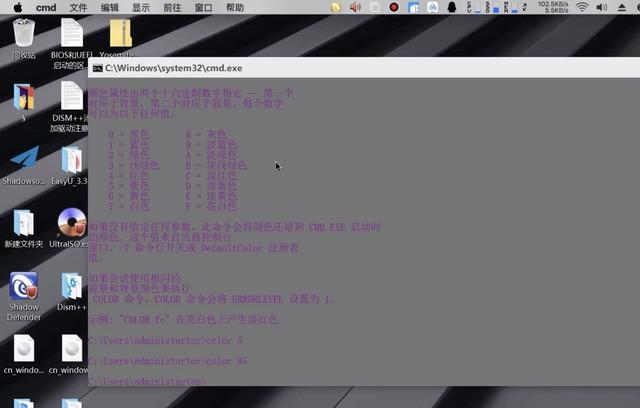640x408 pixels.
Task: Open the 编辑 menu
Action: (110, 7)
